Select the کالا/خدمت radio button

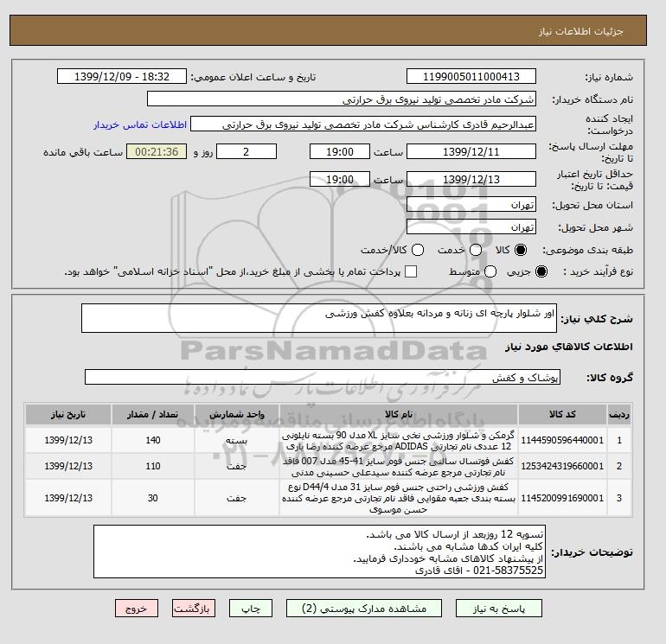[418, 250]
